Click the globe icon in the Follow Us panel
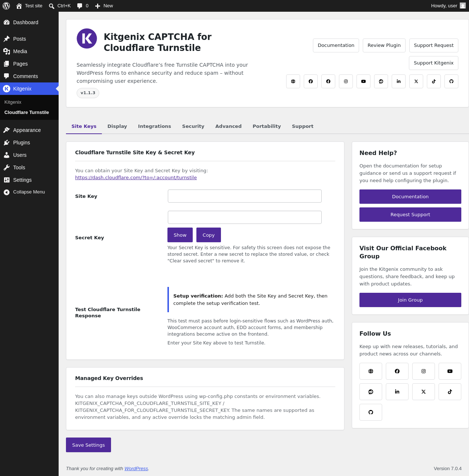Screen dimensions: 469x476 click(371, 371)
